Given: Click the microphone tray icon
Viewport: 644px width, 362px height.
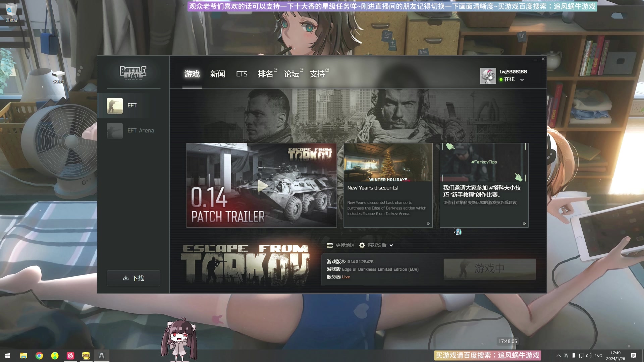Looking at the screenshot, I should (x=574, y=356).
